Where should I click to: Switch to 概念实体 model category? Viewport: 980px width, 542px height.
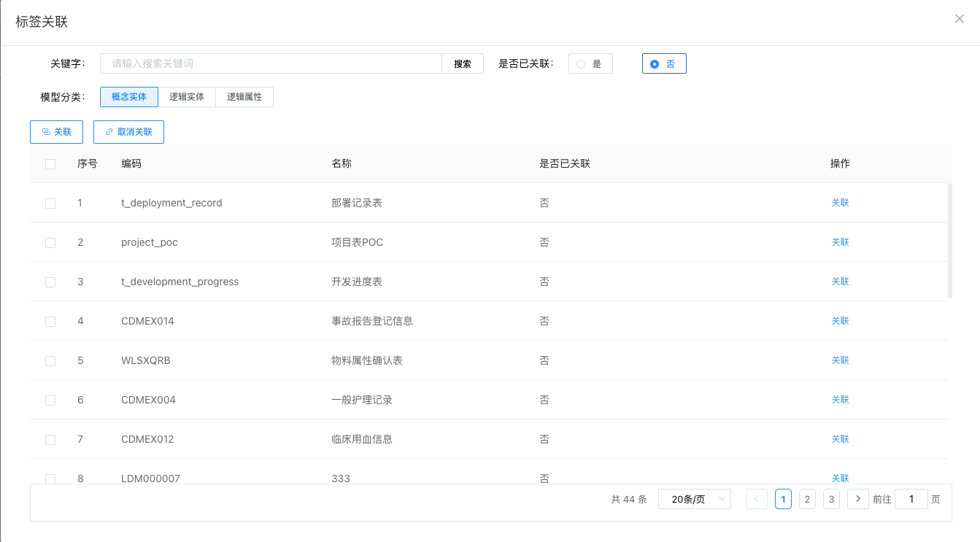pos(129,97)
